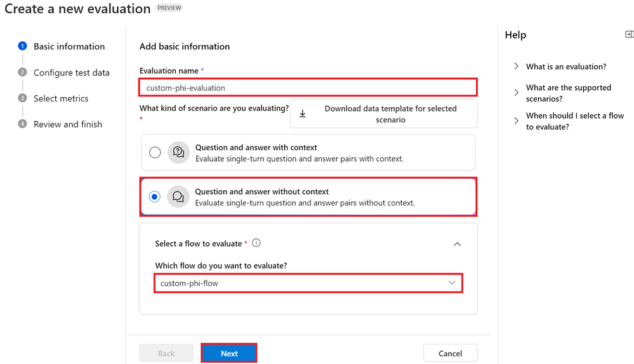Click the info icon beside Select a flow
This screenshot has width=634, height=364.
[256, 243]
